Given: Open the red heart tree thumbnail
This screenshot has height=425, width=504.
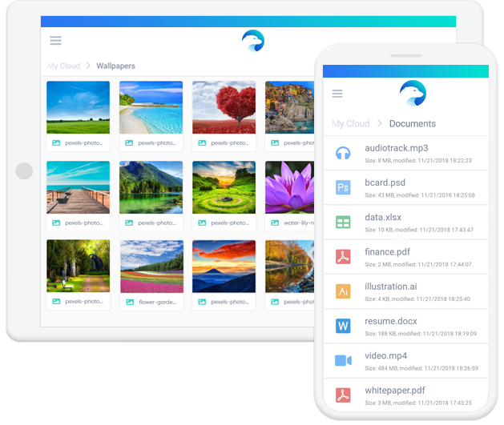Looking at the screenshot, I should (x=224, y=107).
